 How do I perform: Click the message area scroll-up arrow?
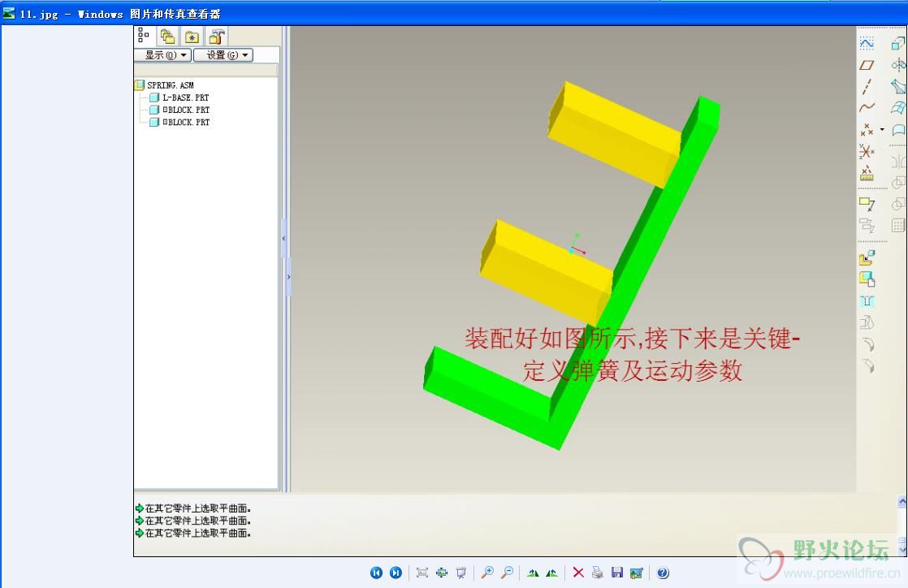pyautogui.click(x=902, y=502)
